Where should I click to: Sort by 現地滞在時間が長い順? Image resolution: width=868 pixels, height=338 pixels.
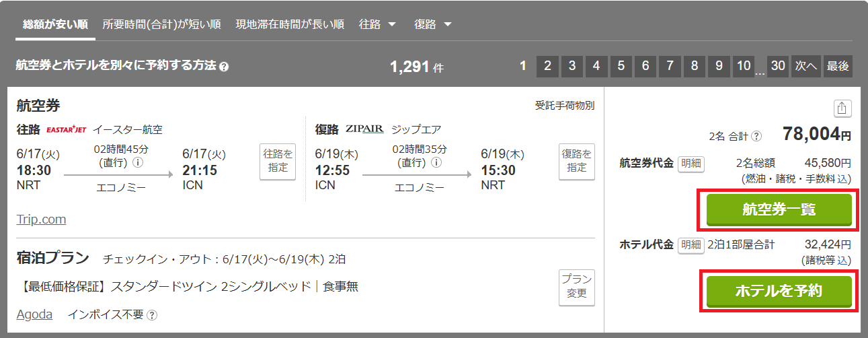click(x=290, y=24)
